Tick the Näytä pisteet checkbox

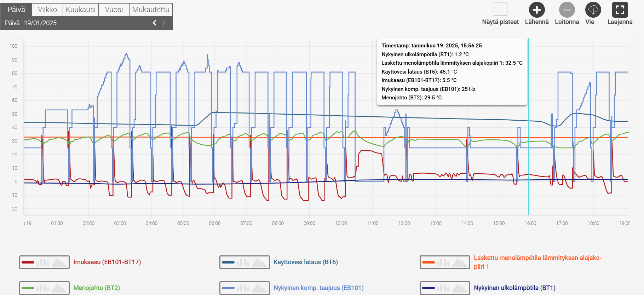point(500,8)
